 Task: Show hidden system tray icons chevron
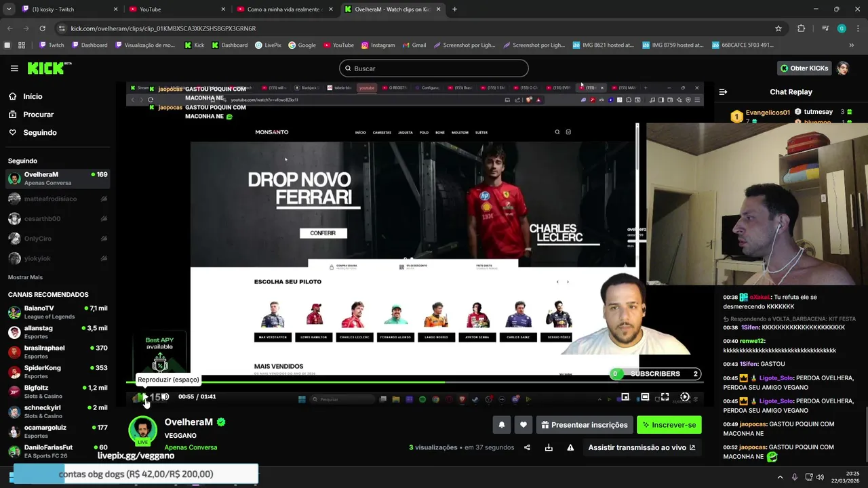pyautogui.click(x=780, y=478)
